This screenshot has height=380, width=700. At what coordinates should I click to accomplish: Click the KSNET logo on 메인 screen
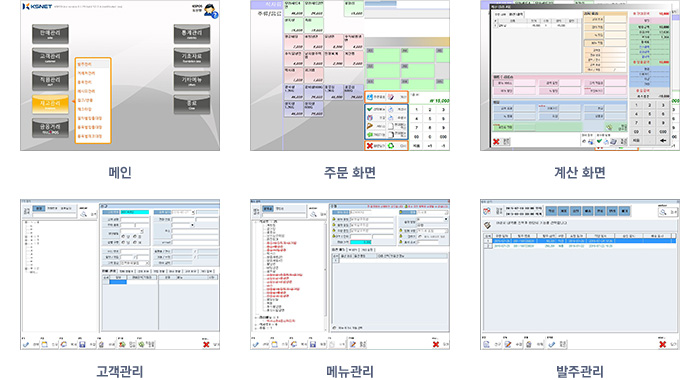click(x=38, y=6)
